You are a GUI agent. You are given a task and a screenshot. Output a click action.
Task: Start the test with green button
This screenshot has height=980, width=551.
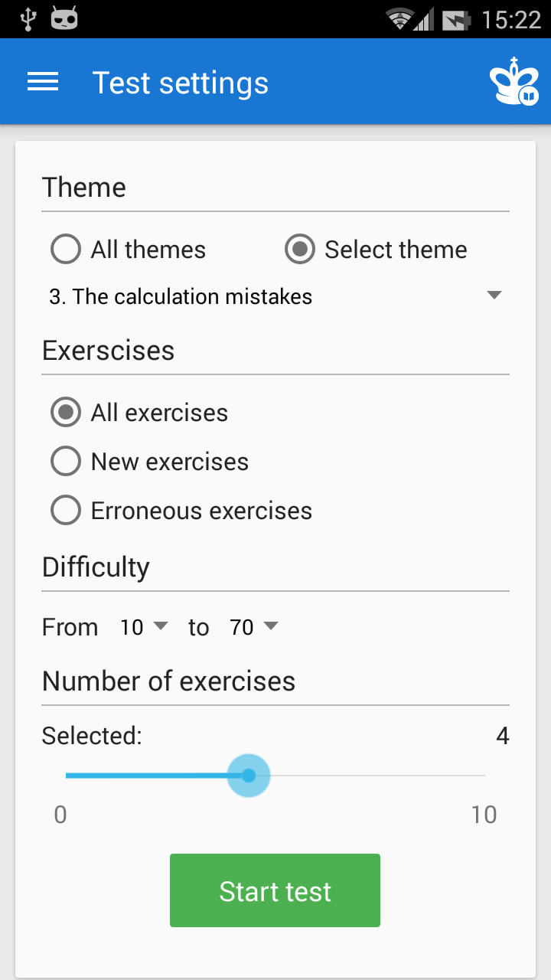(275, 890)
